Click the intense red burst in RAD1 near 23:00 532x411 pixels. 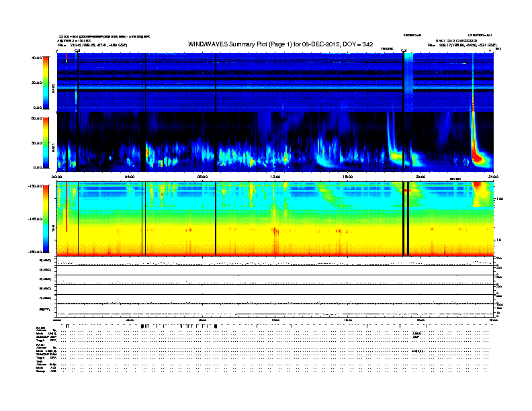pyautogui.click(x=478, y=157)
